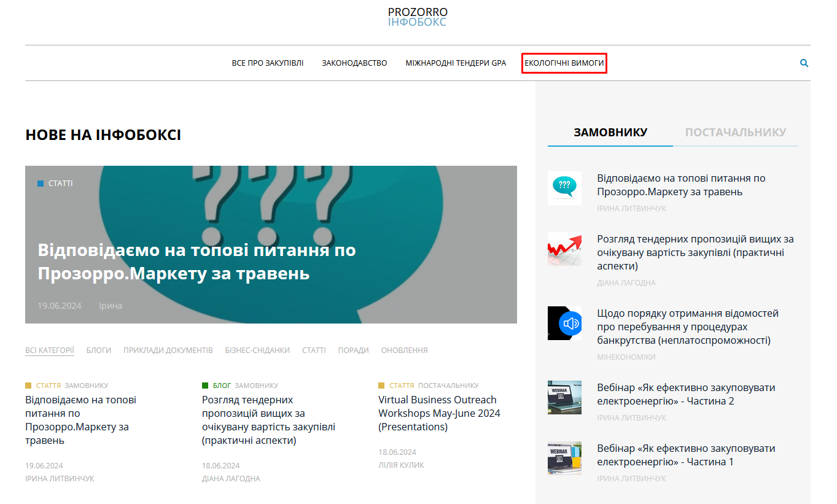837x504 pixels.
Task: Open the Законодавство menu item
Action: click(354, 63)
